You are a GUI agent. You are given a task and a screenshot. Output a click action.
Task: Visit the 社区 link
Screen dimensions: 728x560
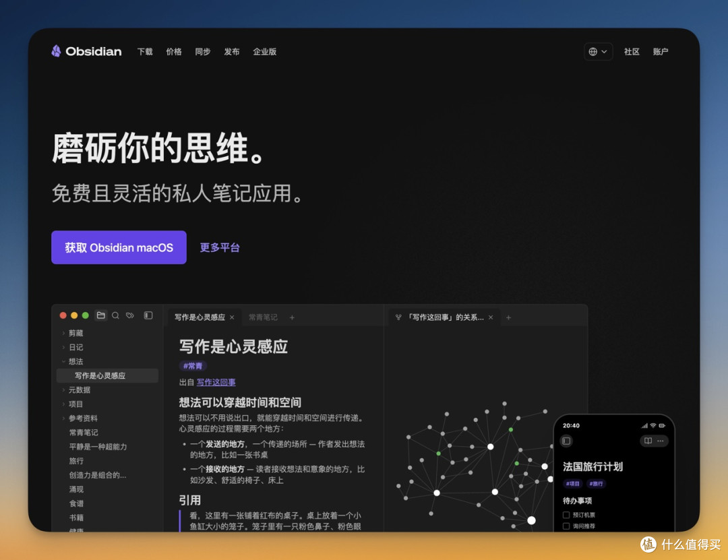click(632, 51)
